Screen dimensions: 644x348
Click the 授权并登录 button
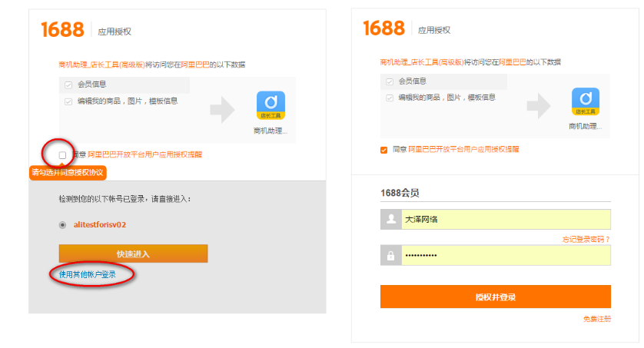[x=496, y=297]
